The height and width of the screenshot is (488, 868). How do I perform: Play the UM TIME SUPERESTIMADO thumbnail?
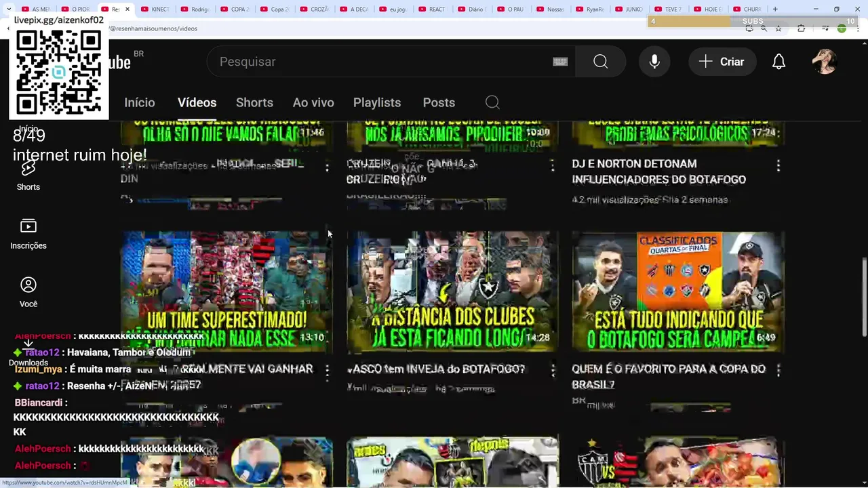[x=226, y=291]
